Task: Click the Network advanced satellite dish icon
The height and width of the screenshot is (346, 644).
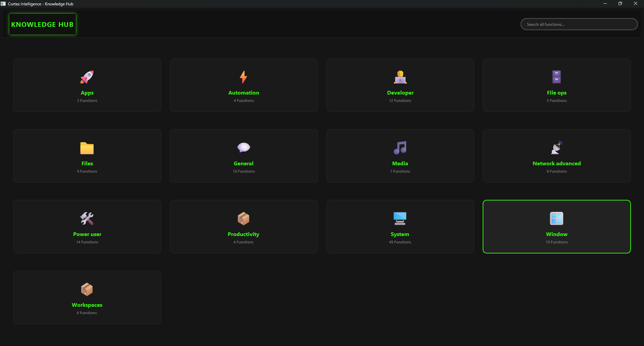Action: pyautogui.click(x=556, y=148)
